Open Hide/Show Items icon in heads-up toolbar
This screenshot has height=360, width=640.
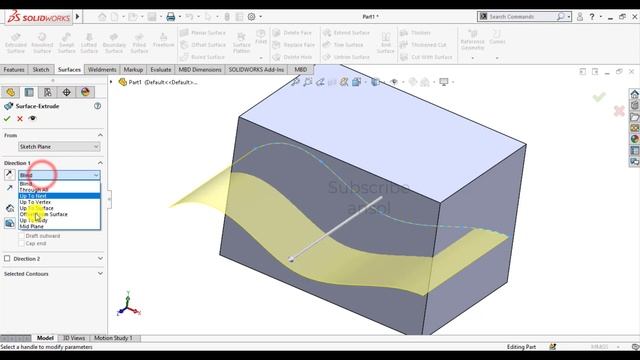(394, 82)
